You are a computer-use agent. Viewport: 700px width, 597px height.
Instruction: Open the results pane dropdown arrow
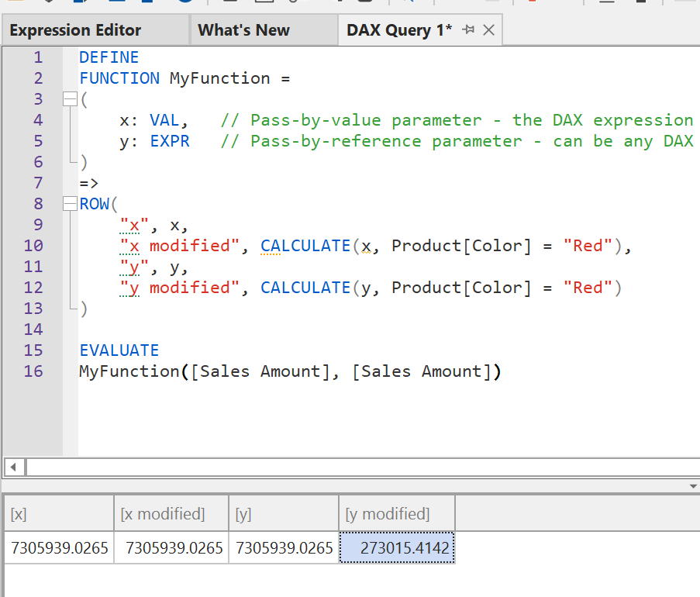693,486
